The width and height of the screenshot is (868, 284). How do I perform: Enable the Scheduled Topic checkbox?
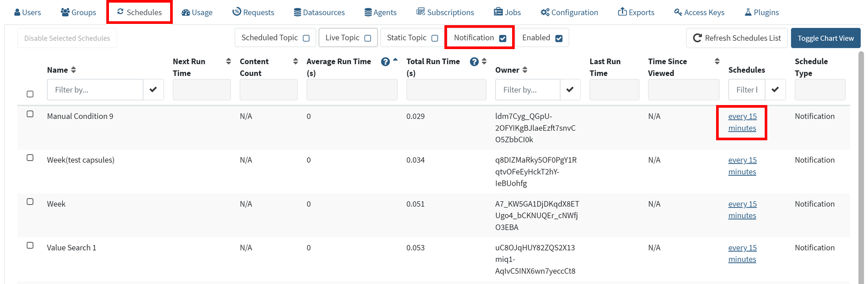point(306,38)
